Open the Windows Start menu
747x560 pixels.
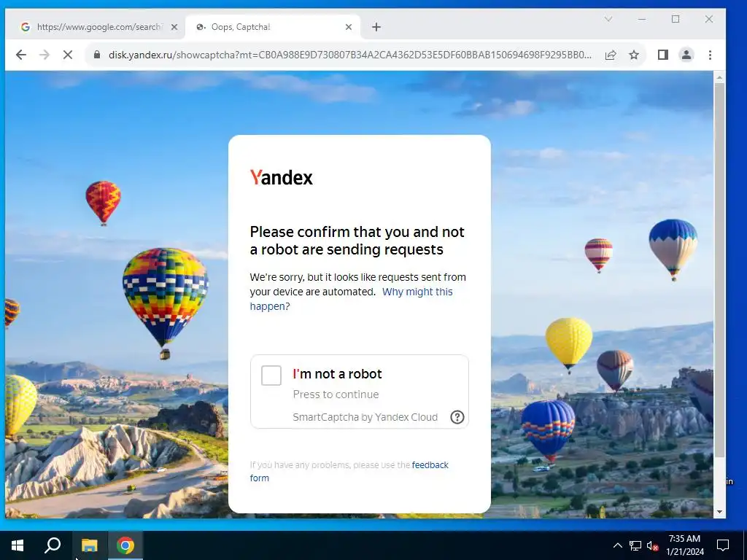(18, 545)
